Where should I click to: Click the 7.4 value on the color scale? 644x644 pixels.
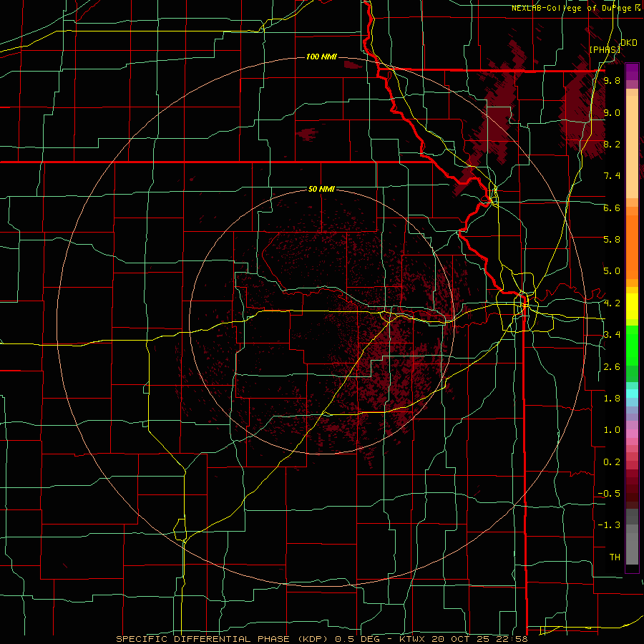(x=612, y=176)
